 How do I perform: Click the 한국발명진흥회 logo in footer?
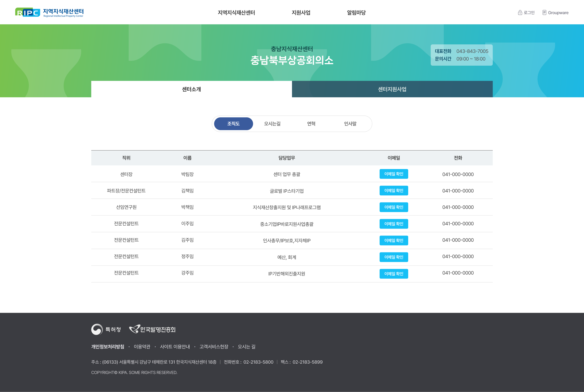tap(152, 329)
